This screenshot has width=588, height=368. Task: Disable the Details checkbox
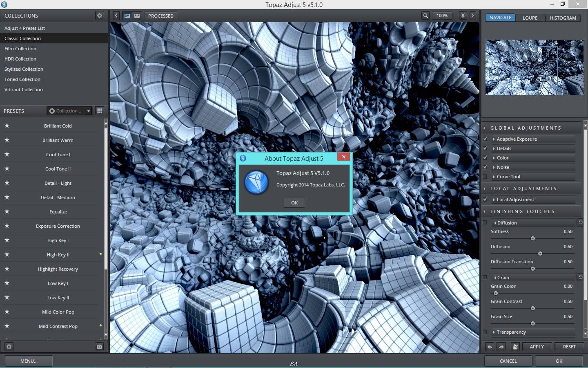tap(485, 148)
